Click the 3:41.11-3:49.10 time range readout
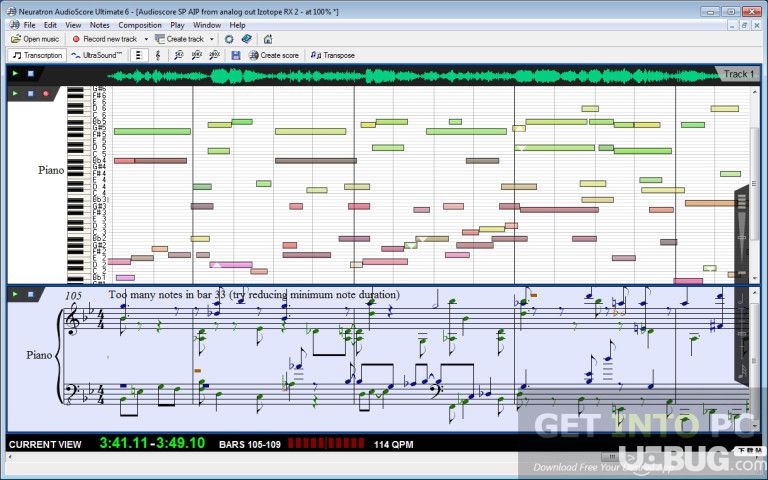 (x=152, y=443)
